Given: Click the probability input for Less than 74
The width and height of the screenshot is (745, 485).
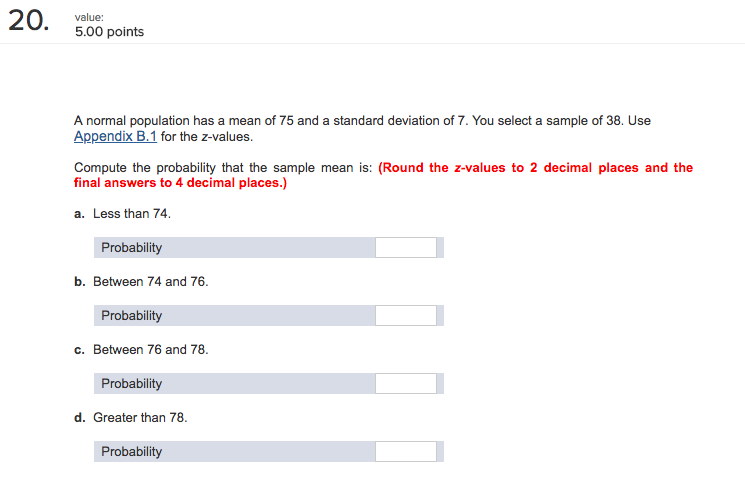Looking at the screenshot, I should click(x=406, y=247).
